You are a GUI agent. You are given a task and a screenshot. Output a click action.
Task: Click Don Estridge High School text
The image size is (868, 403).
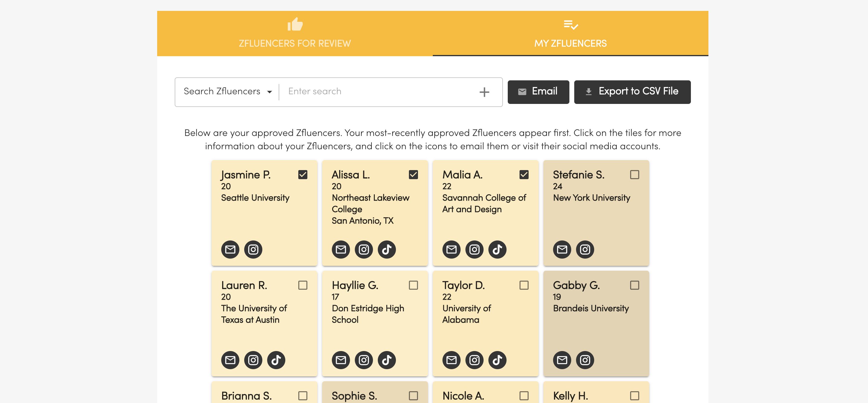[x=368, y=314]
